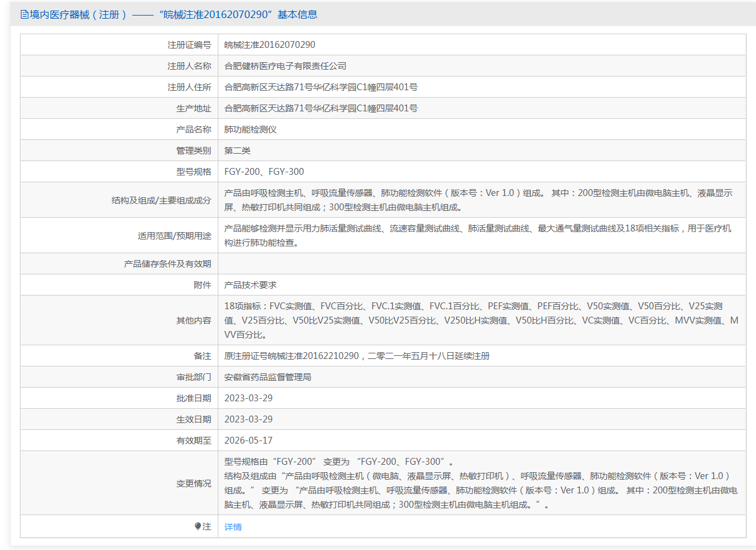Click the 适用范围/预期用途 label
The height and width of the screenshot is (550, 756).
(x=174, y=236)
